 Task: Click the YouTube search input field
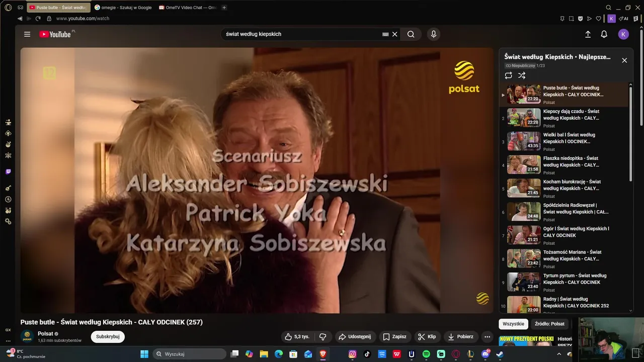point(302,34)
